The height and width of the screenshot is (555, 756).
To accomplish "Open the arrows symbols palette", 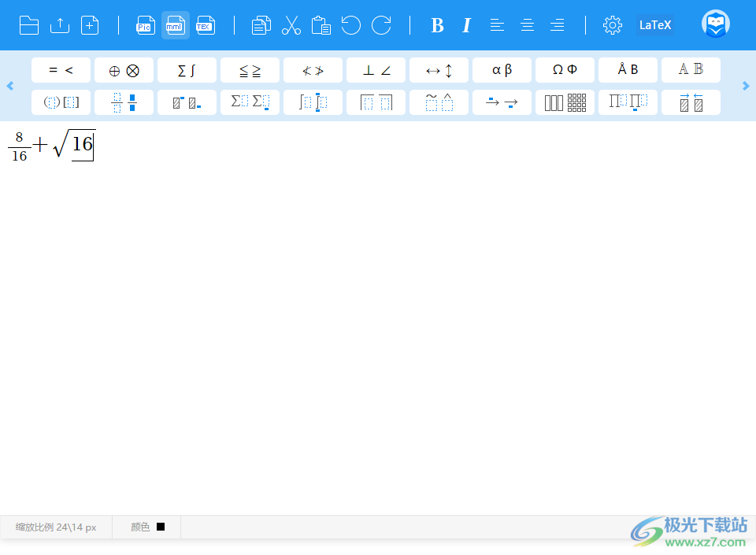I will tap(439, 70).
